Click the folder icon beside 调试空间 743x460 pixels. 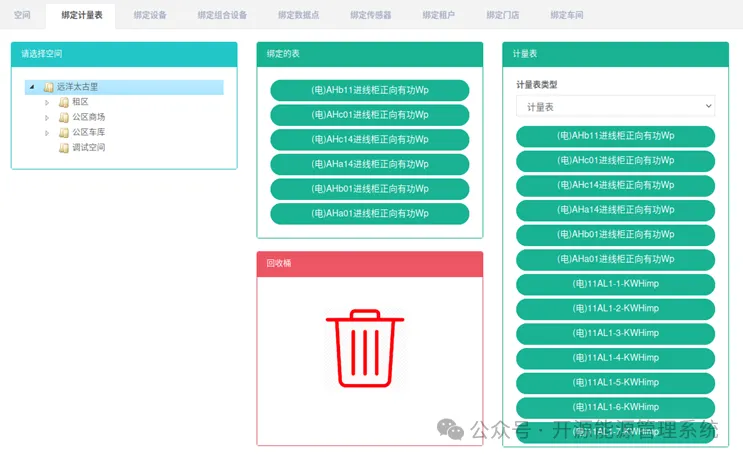pos(63,147)
